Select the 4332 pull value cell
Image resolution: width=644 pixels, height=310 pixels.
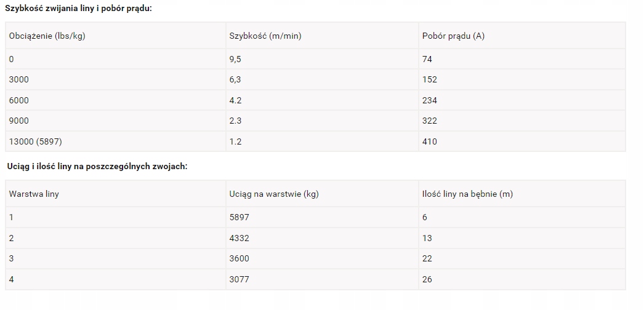pyautogui.click(x=239, y=238)
